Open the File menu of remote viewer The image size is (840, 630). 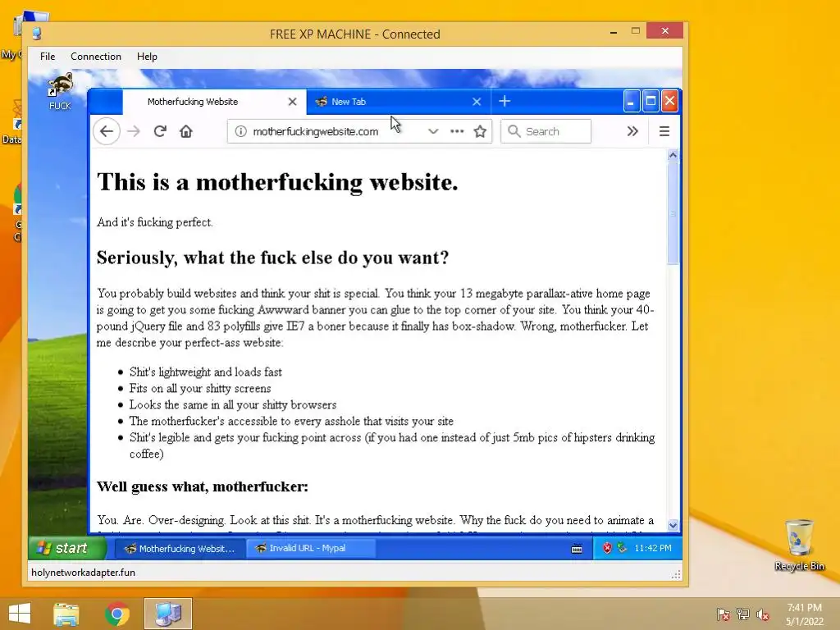pos(48,57)
